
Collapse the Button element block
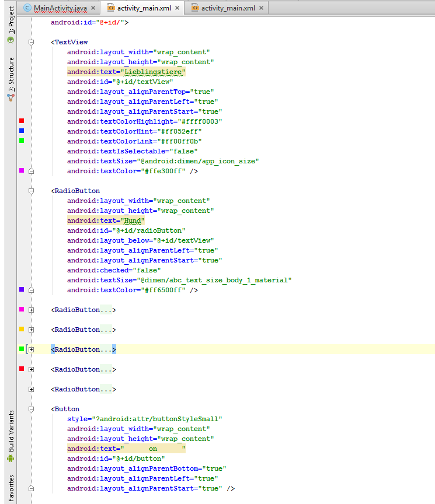[32, 409]
